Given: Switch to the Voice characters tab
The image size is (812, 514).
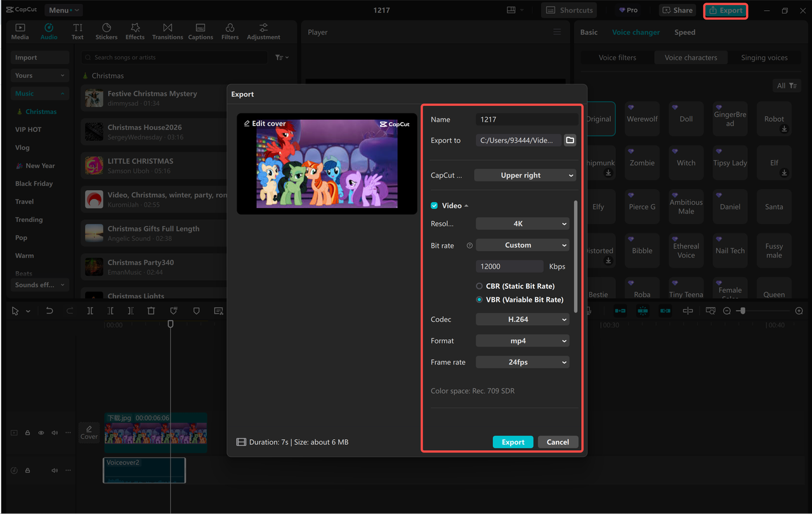Looking at the screenshot, I should [x=690, y=57].
